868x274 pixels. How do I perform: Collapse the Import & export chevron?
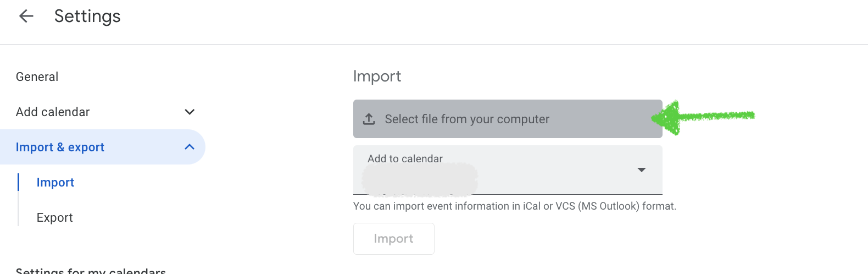pyautogui.click(x=190, y=147)
